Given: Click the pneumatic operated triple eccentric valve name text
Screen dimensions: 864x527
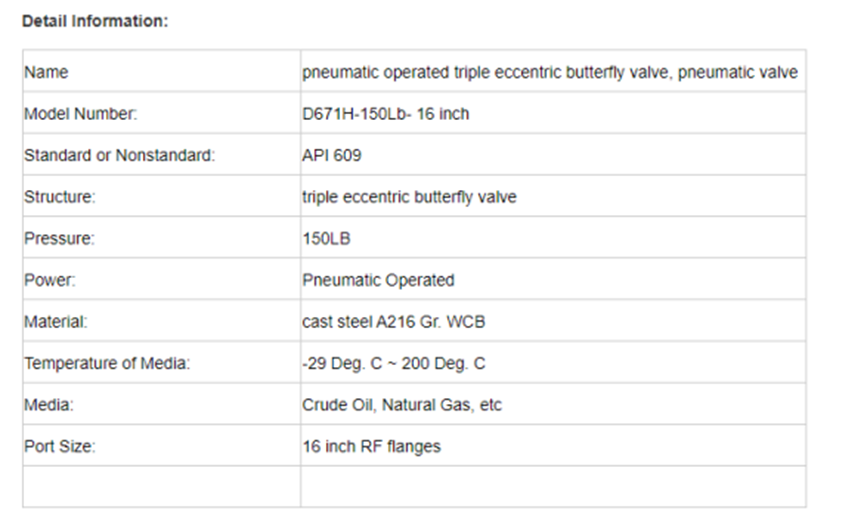Looking at the screenshot, I should click(x=549, y=73).
